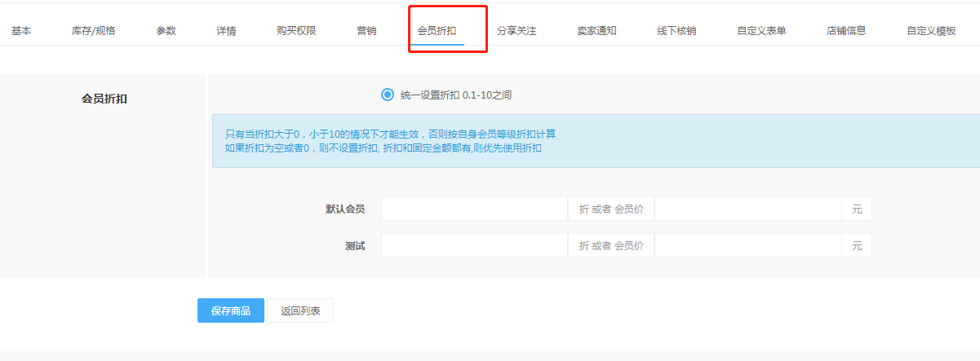The height and width of the screenshot is (361, 980).
Task: Go to the 卖家通知 tab
Action: (597, 31)
